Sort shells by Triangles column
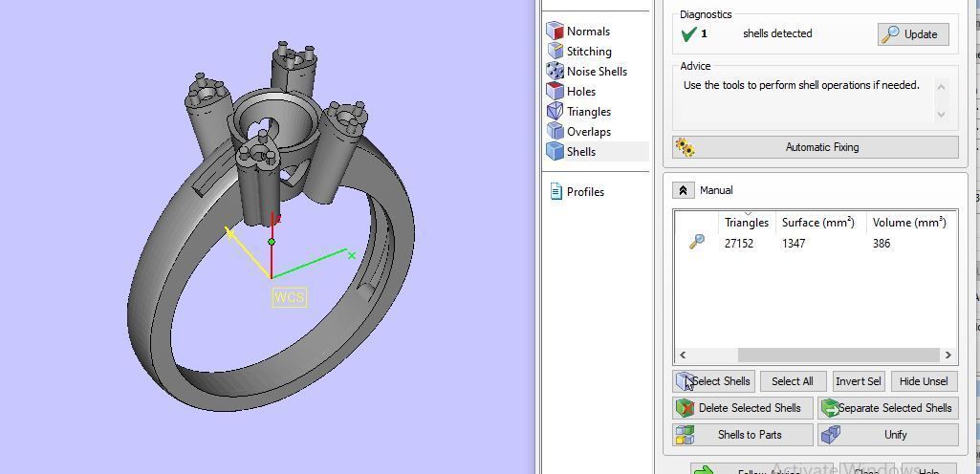The image size is (980, 474). [x=747, y=223]
